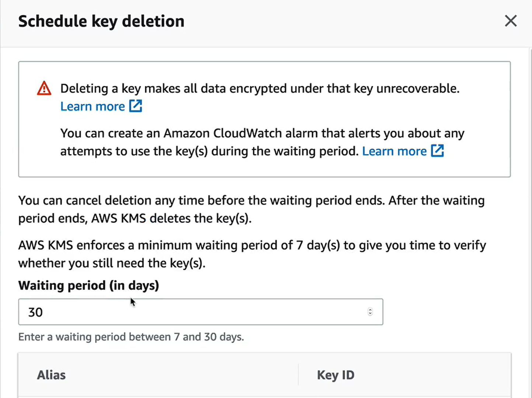Viewport: 532px width, 398px height.
Task: Click external-link icon beside first Learn more
Action: click(136, 106)
